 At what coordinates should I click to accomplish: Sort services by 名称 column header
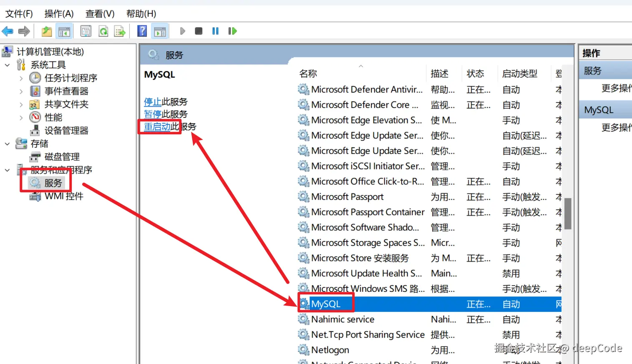(308, 74)
